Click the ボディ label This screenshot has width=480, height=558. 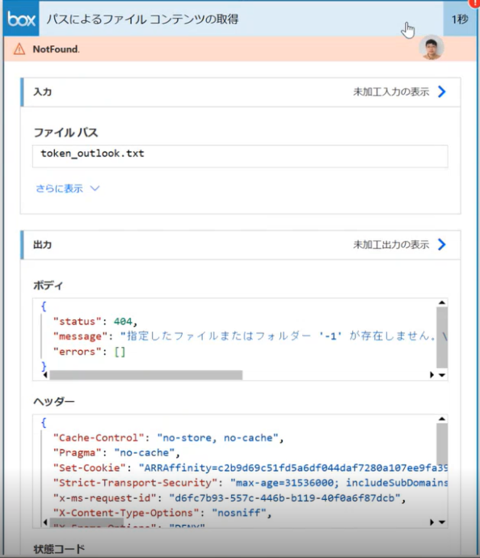(48, 285)
